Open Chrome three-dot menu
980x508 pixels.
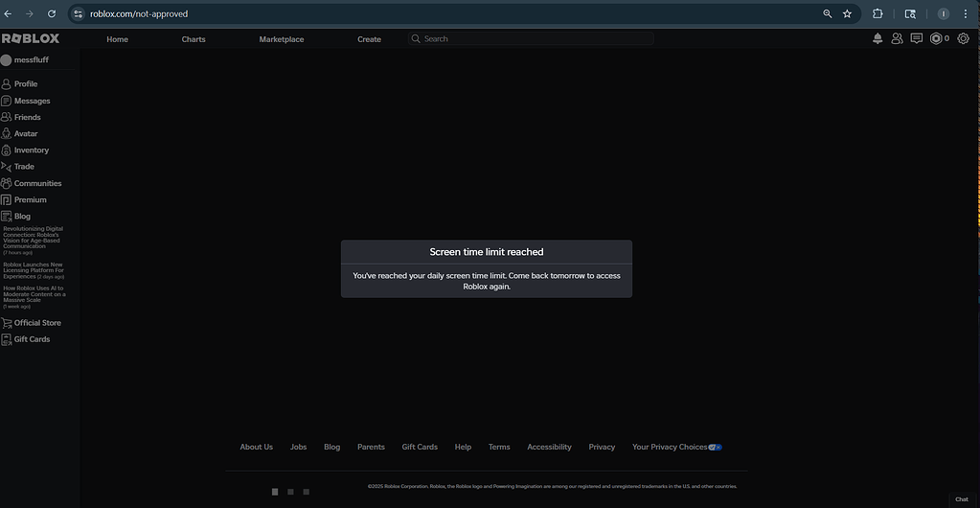(x=966, y=13)
